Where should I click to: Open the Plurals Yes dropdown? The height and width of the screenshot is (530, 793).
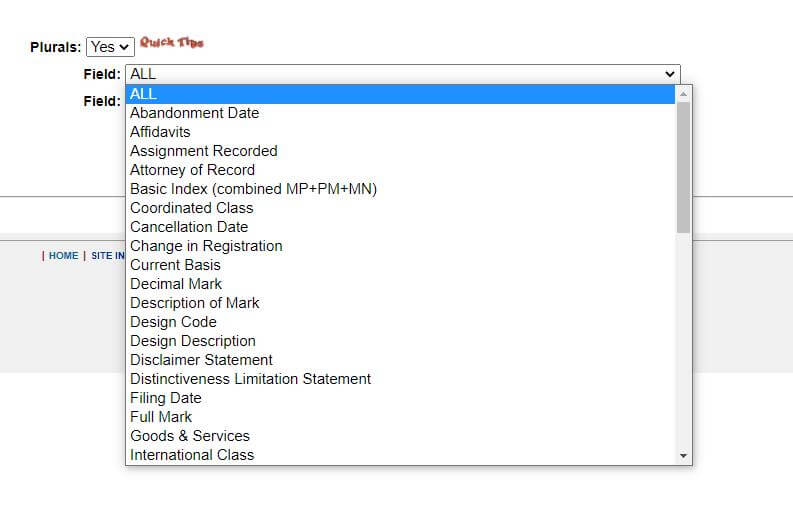tap(110, 47)
